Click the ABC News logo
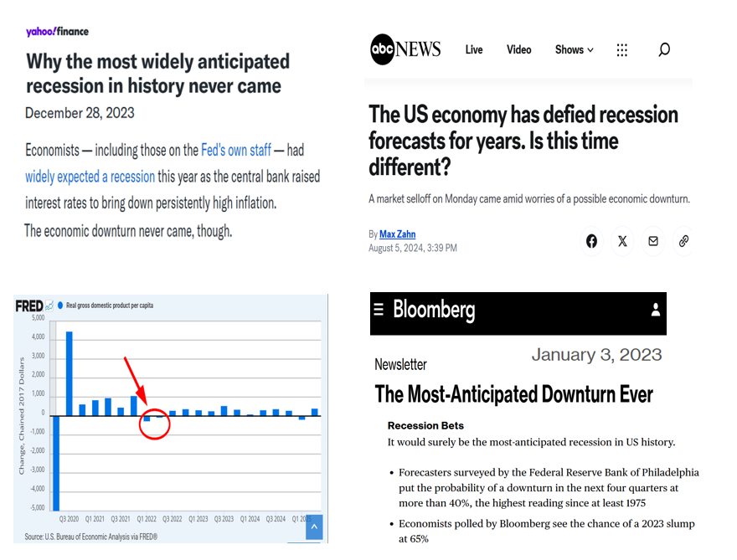 pos(405,49)
